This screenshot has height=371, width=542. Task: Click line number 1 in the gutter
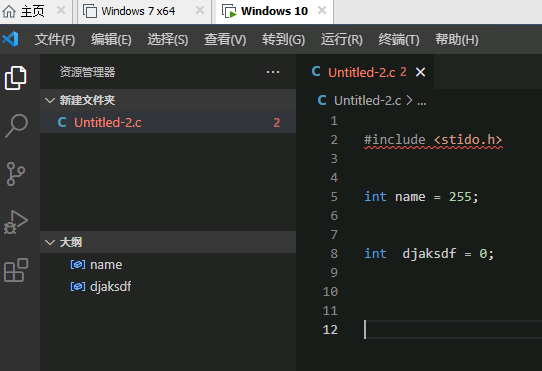[x=334, y=121]
